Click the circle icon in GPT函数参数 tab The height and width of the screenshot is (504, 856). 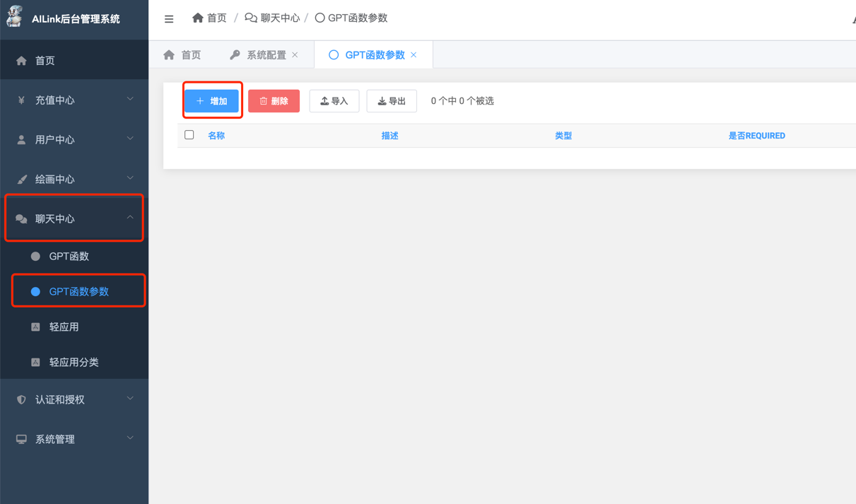[334, 54]
